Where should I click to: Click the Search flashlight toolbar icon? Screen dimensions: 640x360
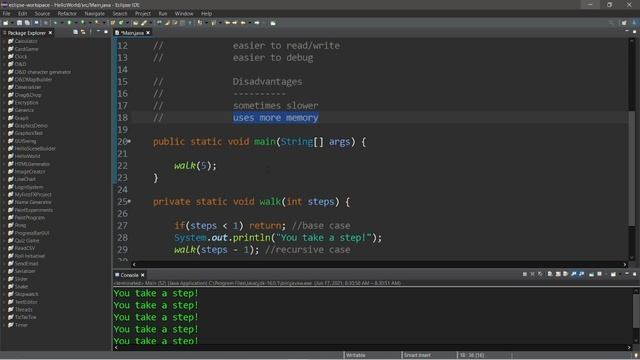click(144, 23)
